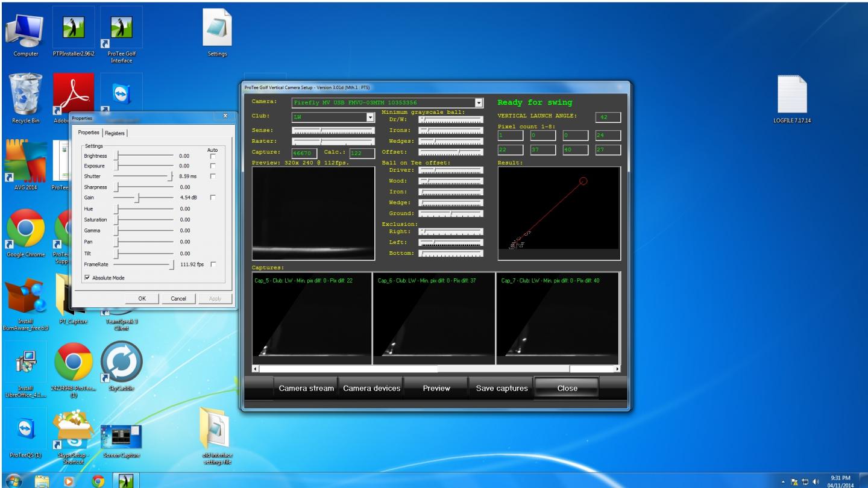Adjust the Dr/W minimum grayscale slider
The image size is (868, 488).
pyautogui.click(x=451, y=119)
